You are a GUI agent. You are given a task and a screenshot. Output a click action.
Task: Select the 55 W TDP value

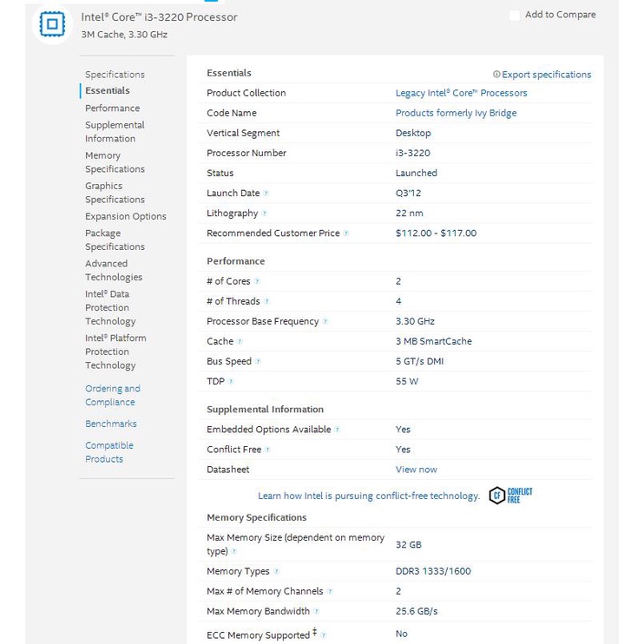click(406, 381)
